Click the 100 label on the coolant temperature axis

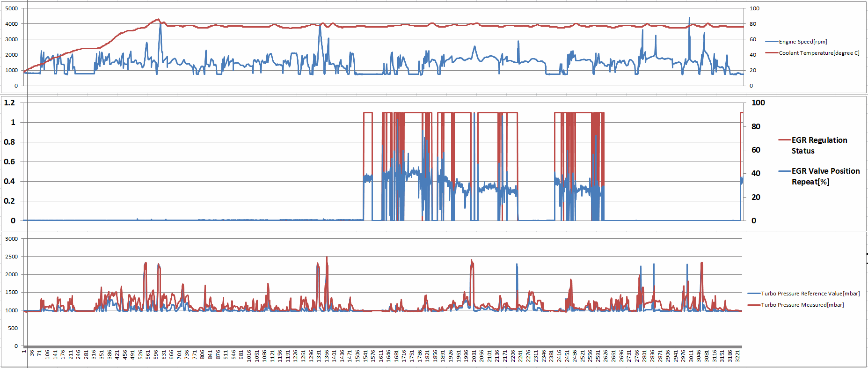click(x=755, y=8)
